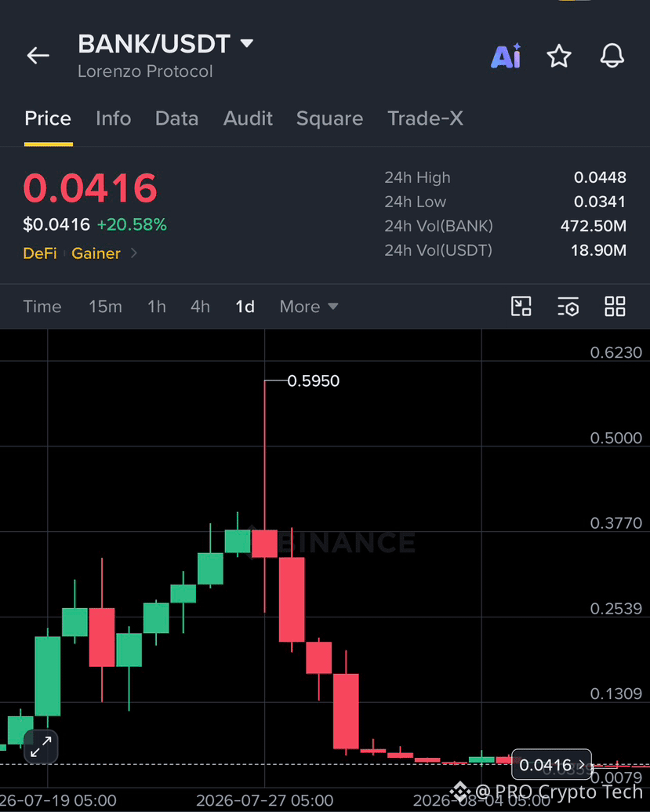The width and height of the screenshot is (650, 812).
Task: Click the 0.3770 price axis label
Action: tap(616, 523)
